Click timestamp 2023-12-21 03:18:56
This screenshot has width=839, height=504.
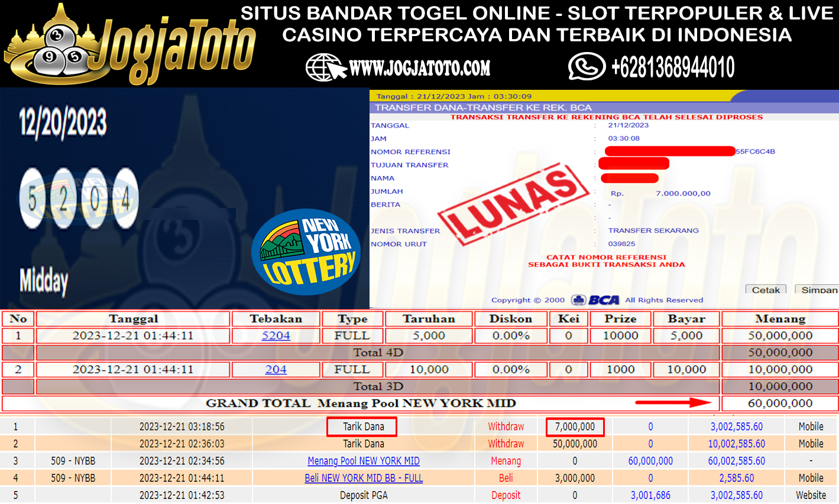click(x=182, y=427)
